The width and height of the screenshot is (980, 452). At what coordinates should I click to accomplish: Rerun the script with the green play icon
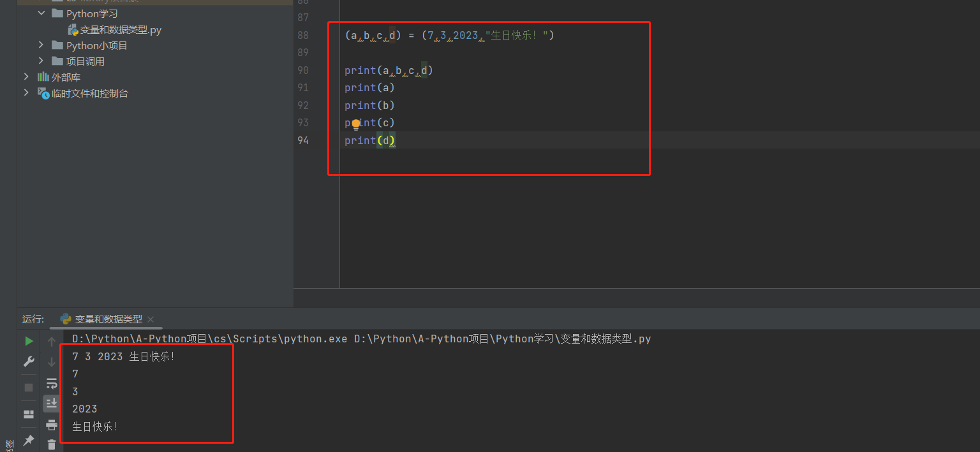[x=29, y=342]
